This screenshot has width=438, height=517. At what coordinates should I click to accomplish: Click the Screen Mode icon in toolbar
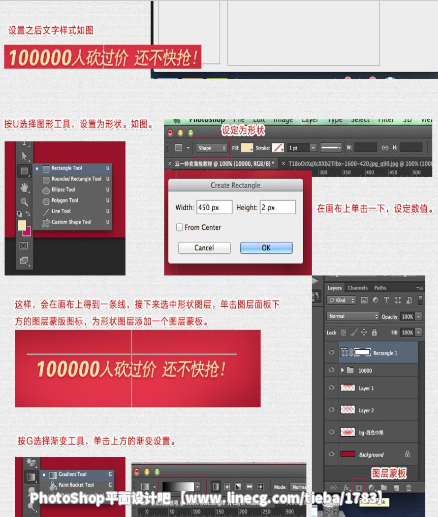24,261
